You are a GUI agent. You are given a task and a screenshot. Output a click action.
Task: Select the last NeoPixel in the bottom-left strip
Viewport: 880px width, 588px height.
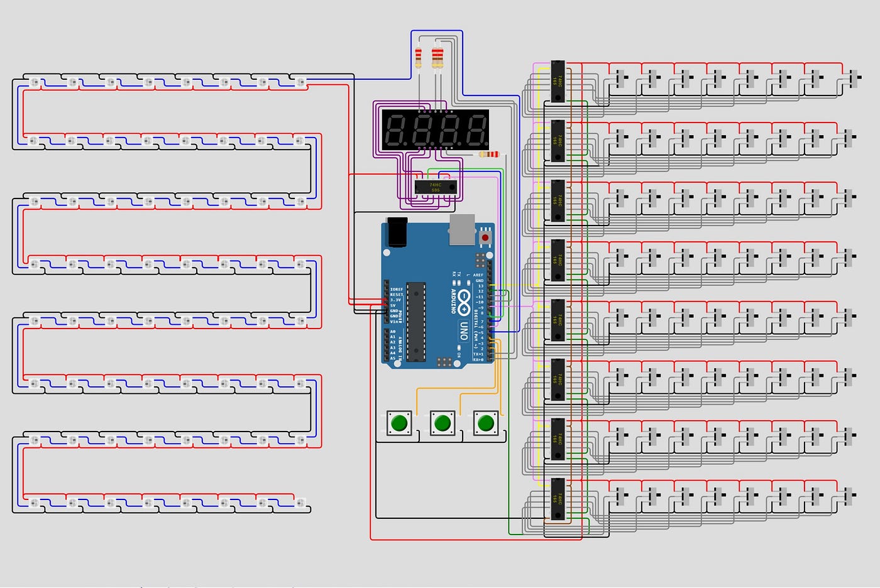pos(302,503)
